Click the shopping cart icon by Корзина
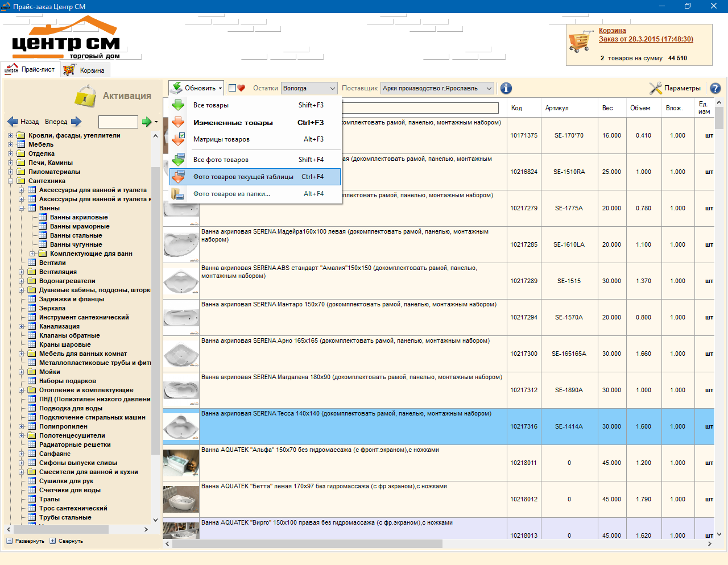Screen dimensions: 728x565 pos(580,42)
